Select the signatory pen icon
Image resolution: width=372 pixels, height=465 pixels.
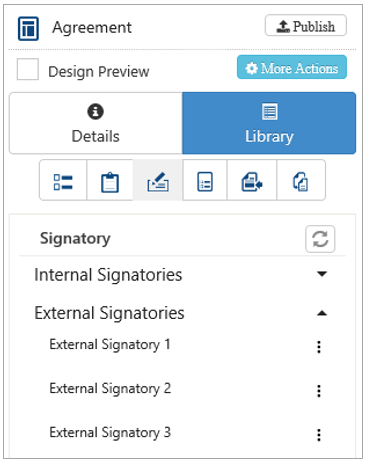158,182
